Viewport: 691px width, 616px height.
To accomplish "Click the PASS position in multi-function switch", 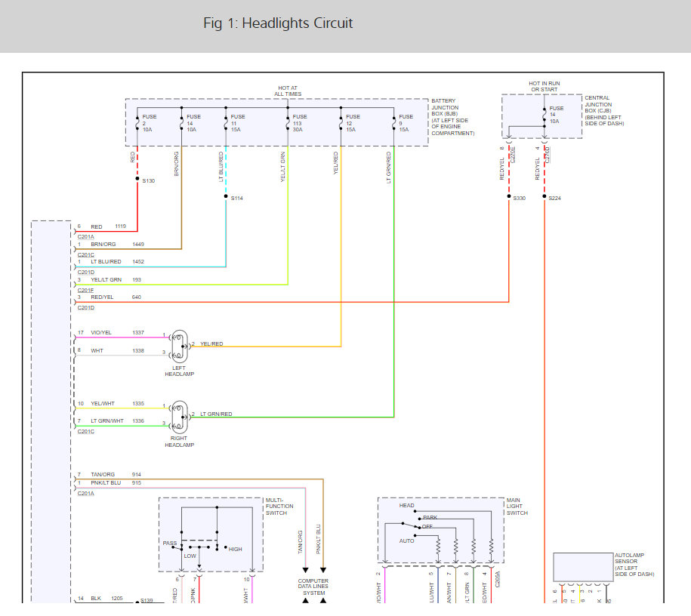I will pyautogui.click(x=170, y=544).
